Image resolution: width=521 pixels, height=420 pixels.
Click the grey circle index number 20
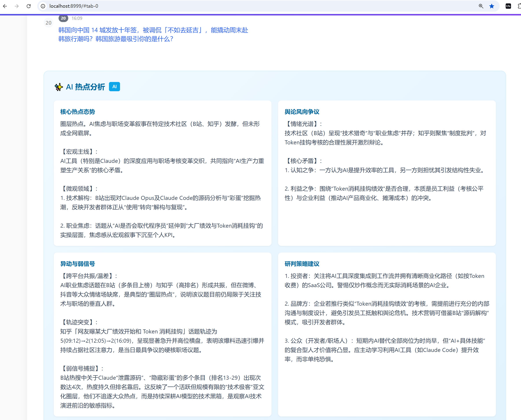(48, 23)
